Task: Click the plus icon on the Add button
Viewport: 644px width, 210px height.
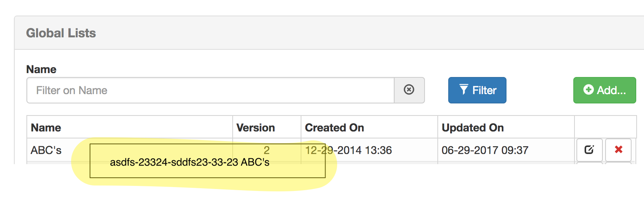Action: 588,90
